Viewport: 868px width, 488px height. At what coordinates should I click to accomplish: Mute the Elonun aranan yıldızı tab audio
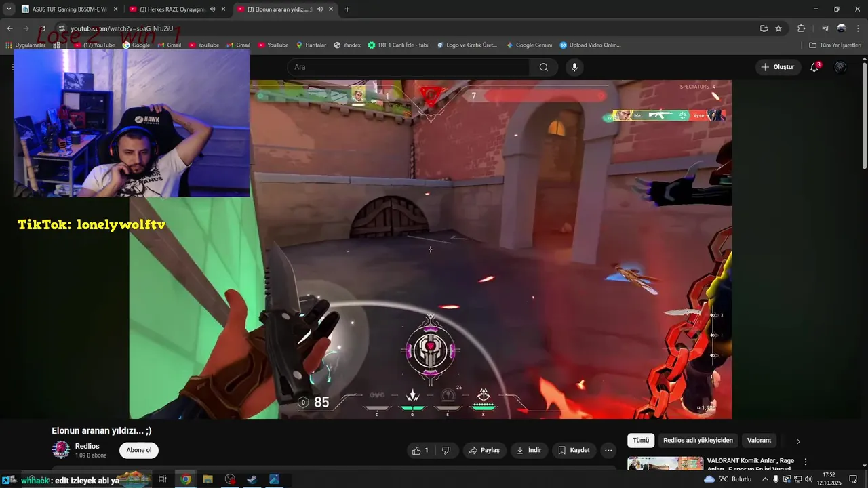click(x=320, y=9)
